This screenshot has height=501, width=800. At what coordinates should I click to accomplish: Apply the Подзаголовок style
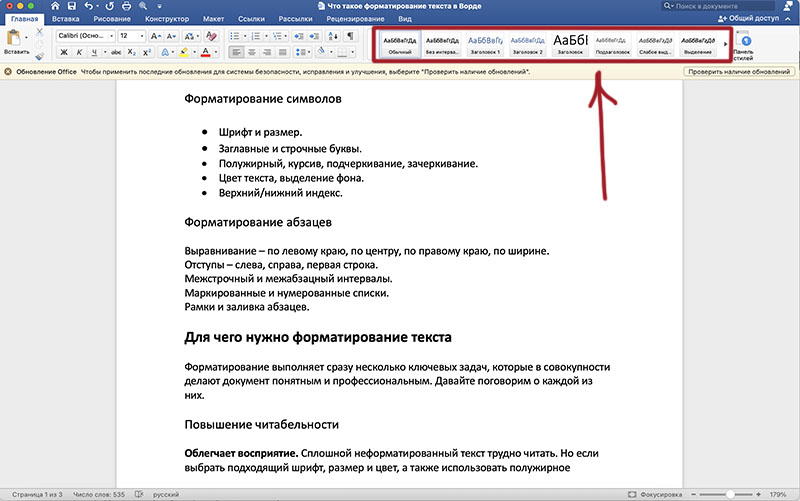[x=612, y=44]
